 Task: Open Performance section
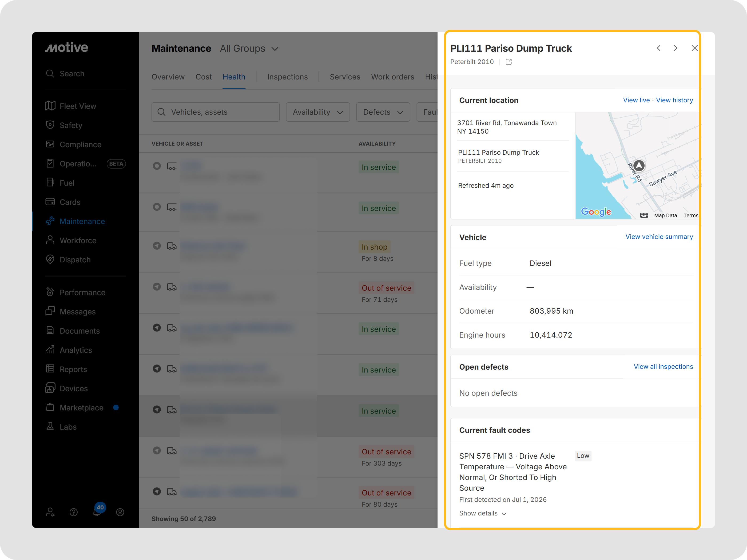click(75, 293)
